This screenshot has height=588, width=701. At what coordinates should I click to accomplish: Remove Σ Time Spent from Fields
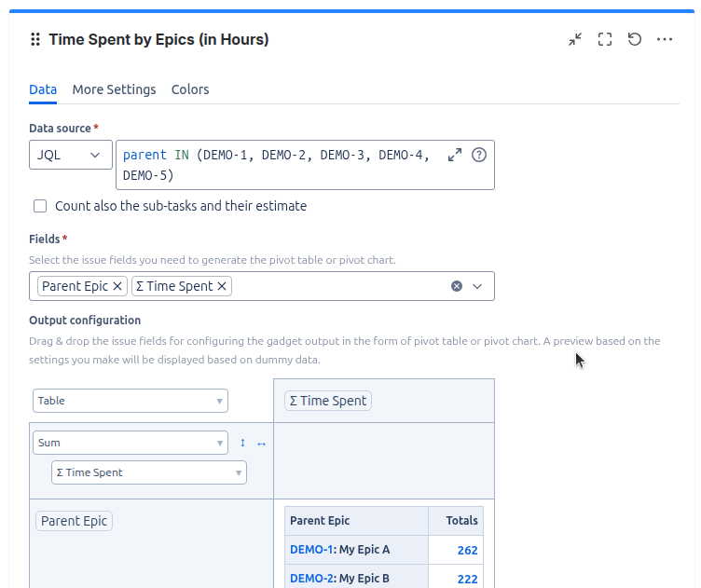coord(222,286)
